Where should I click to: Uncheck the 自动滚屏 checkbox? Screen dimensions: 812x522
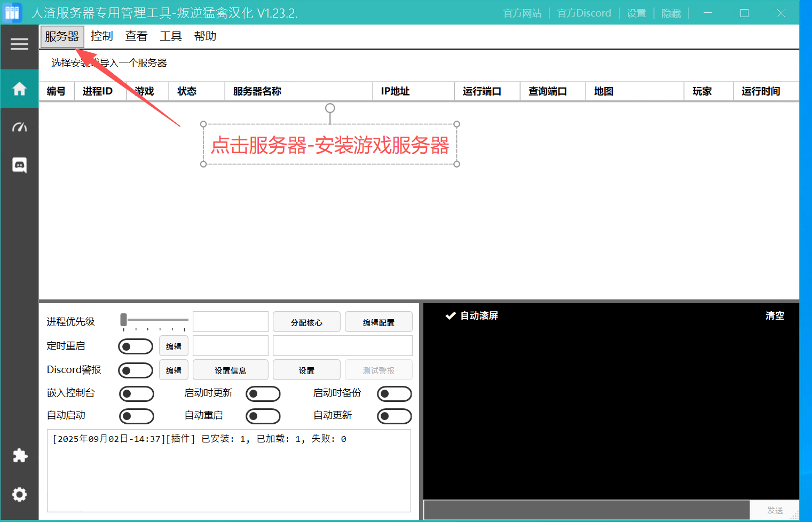click(450, 315)
